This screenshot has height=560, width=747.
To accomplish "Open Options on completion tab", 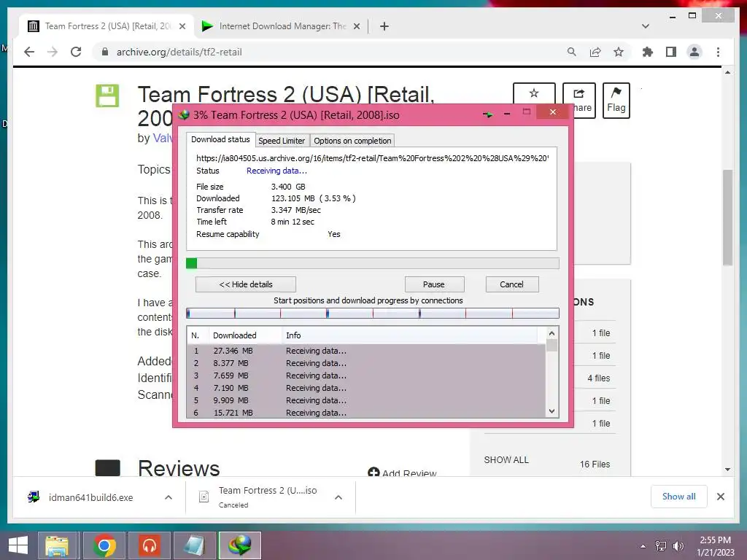I will pyautogui.click(x=352, y=141).
